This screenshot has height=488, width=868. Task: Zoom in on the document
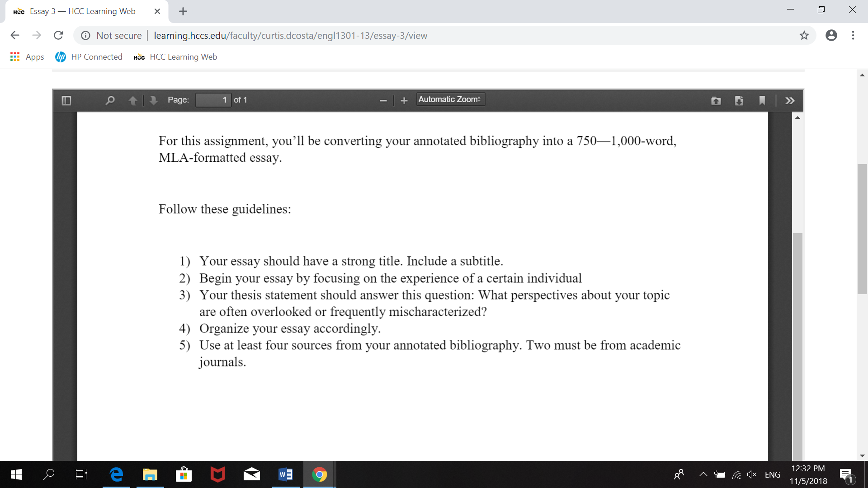404,100
